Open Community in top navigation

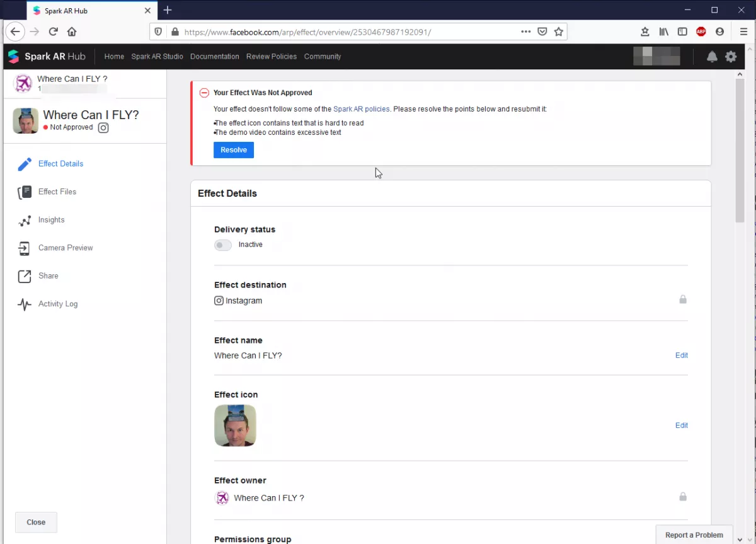(x=323, y=57)
